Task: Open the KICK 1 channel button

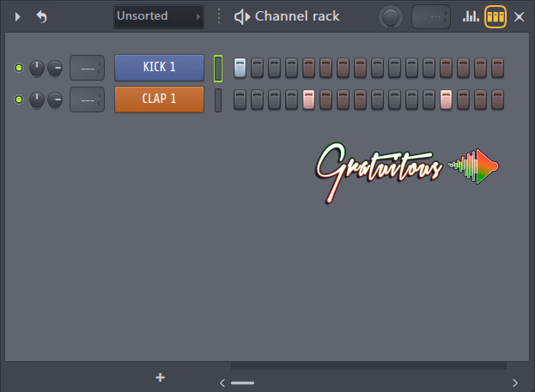Action: click(159, 68)
